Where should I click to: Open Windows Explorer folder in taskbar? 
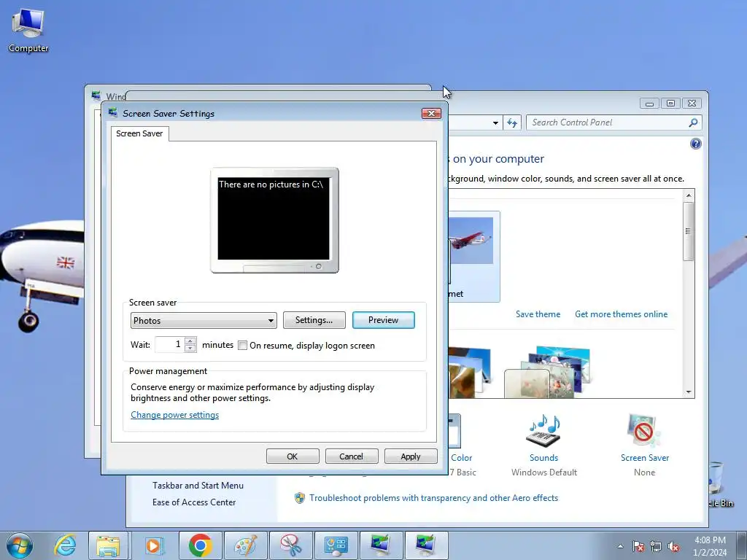tap(108, 545)
